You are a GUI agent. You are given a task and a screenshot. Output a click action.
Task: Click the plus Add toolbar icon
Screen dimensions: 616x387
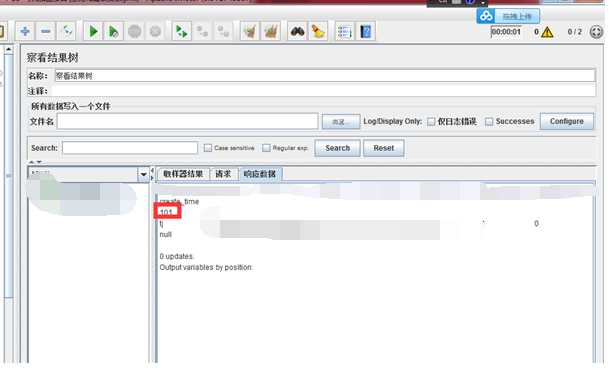25,31
